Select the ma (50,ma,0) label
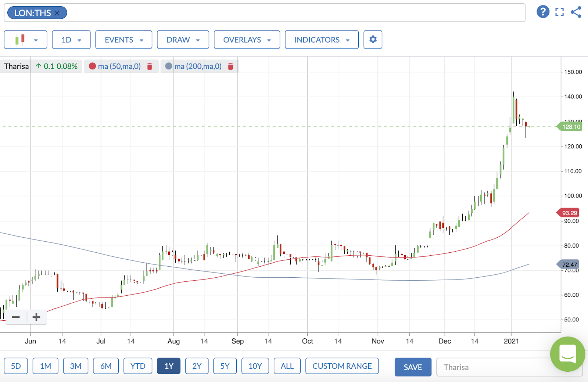 coord(119,66)
